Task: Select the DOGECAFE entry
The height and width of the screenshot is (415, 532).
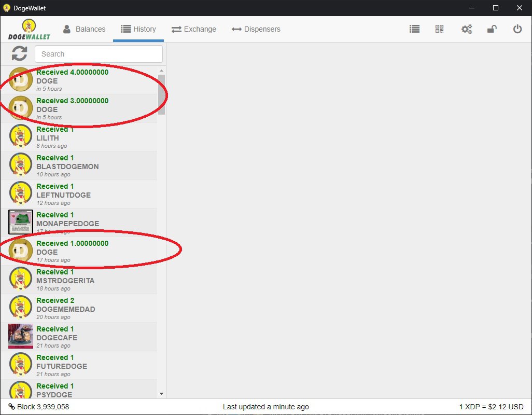Action: (79, 336)
